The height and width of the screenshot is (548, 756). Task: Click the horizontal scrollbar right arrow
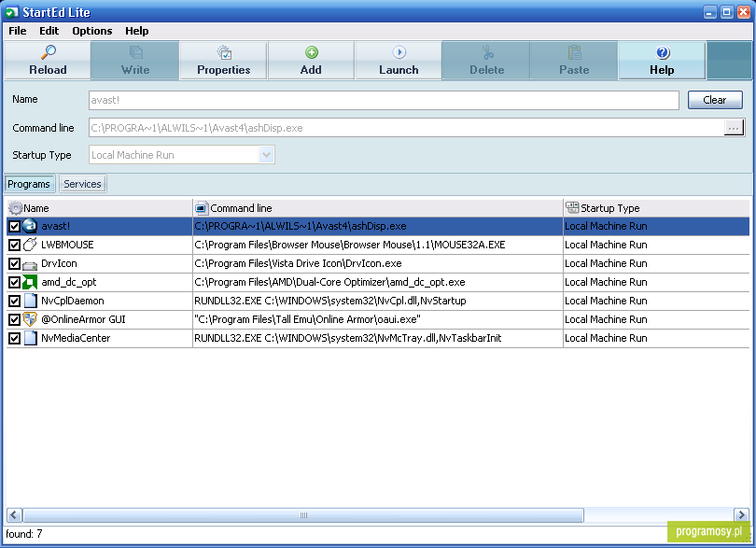tap(741, 515)
